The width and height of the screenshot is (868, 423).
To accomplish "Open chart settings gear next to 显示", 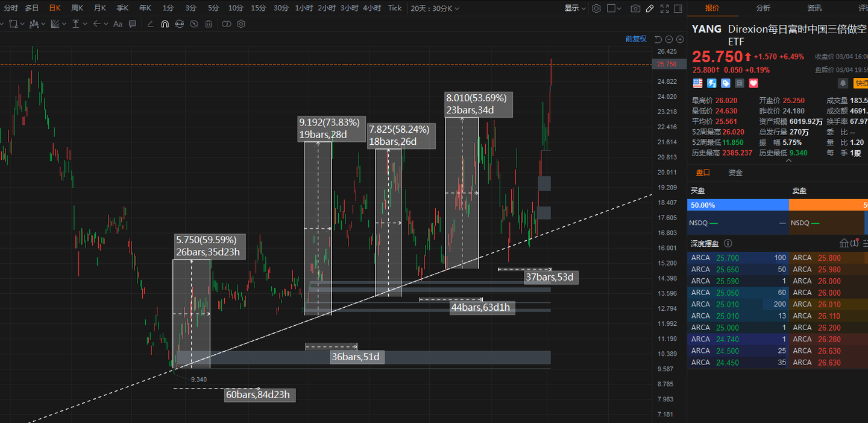I will (x=596, y=8).
